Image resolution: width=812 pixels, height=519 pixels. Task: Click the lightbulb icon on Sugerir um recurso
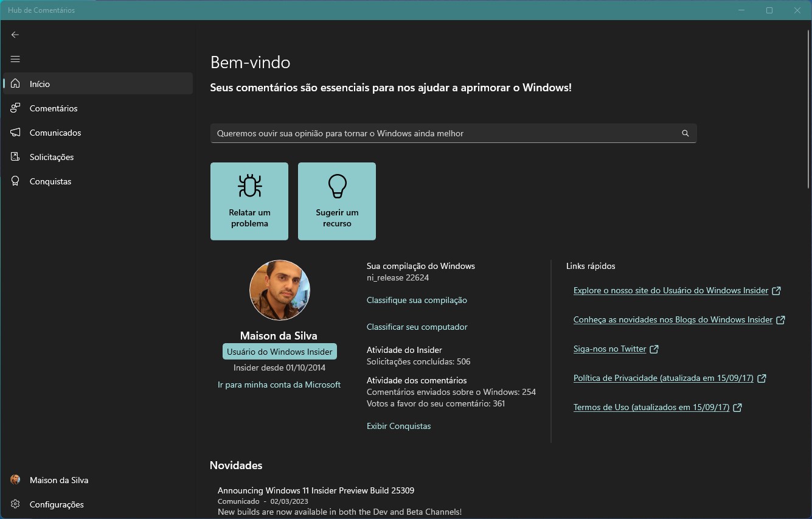336,186
